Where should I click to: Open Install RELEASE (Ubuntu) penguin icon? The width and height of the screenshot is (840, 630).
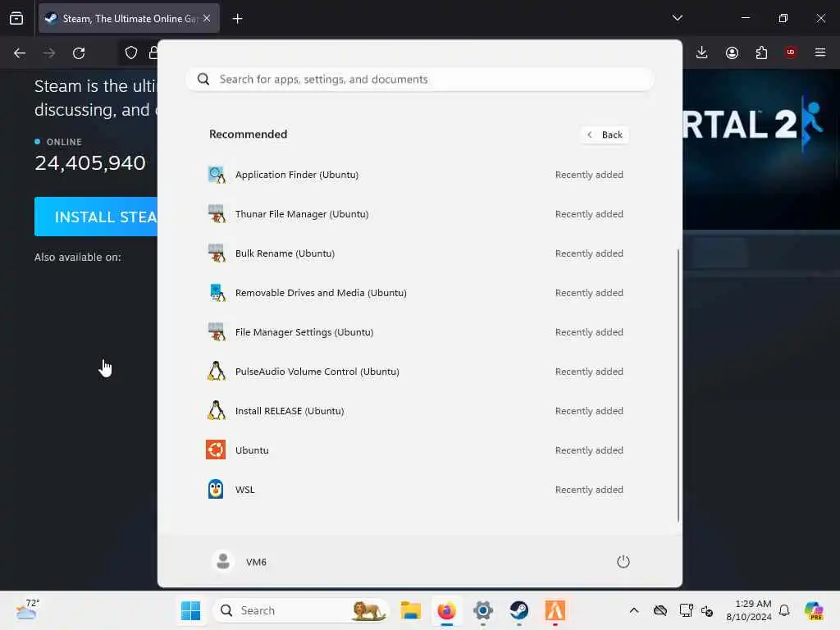217,411
